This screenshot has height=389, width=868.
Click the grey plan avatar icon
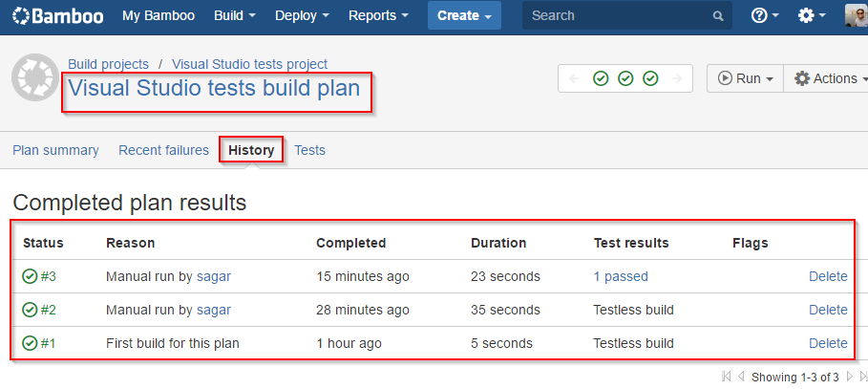(x=35, y=77)
